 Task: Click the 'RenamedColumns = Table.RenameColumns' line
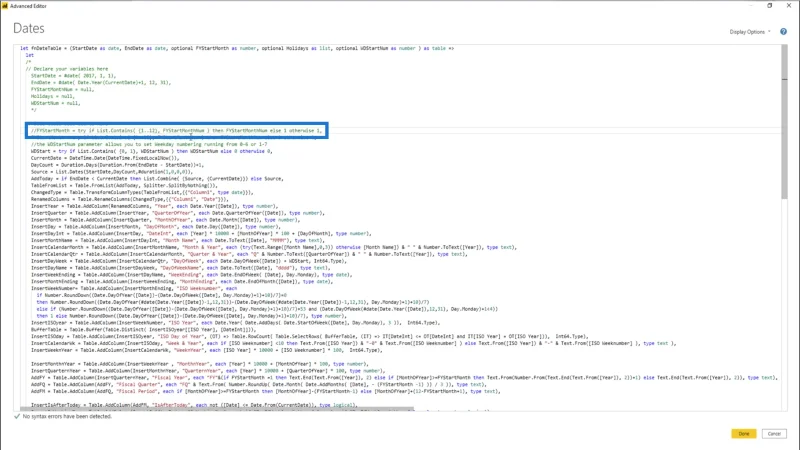pyautogui.click(x=130, y=199)
